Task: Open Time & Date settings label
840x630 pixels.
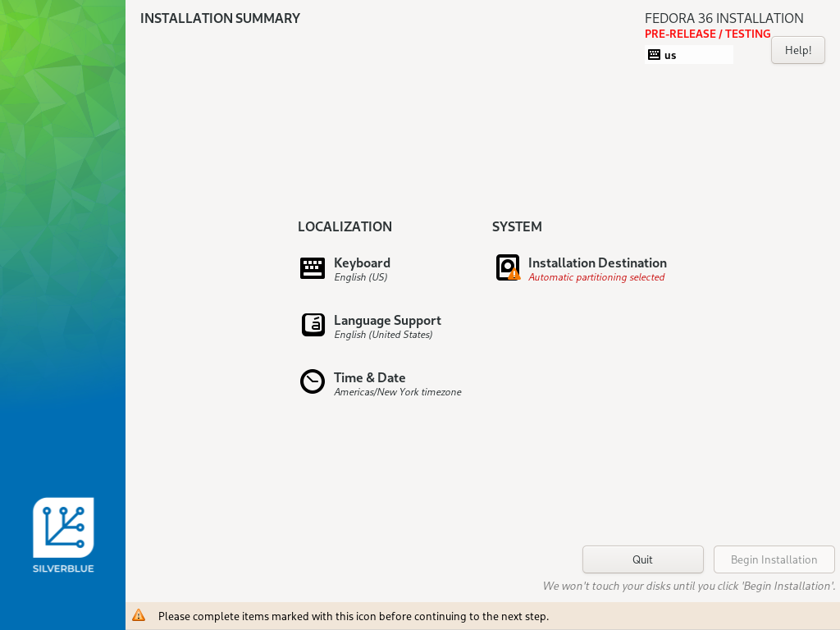Action: [370, 377]
